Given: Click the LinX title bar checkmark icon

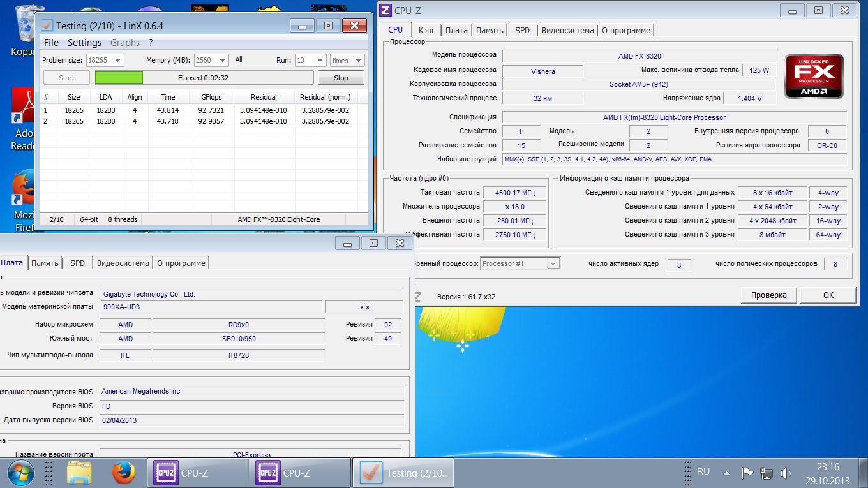Looking at the screenshot, I should tap(47, 26).
